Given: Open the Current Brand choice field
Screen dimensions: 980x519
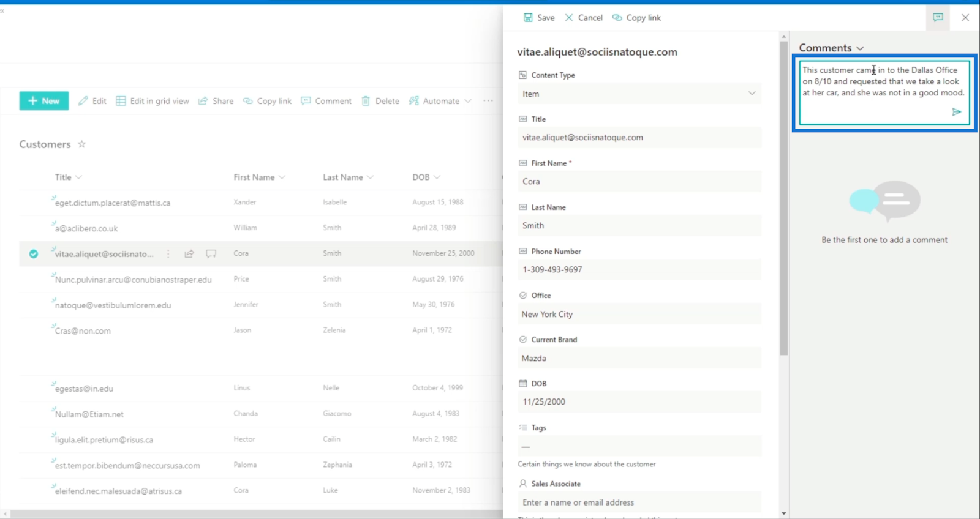Looking at the screenshot, I should coord(639,358).
